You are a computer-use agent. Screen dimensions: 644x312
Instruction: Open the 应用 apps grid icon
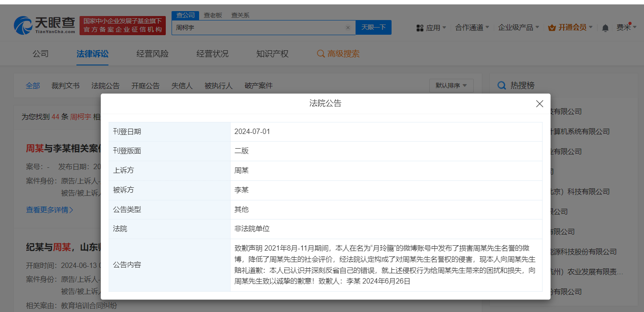(420, 27)
